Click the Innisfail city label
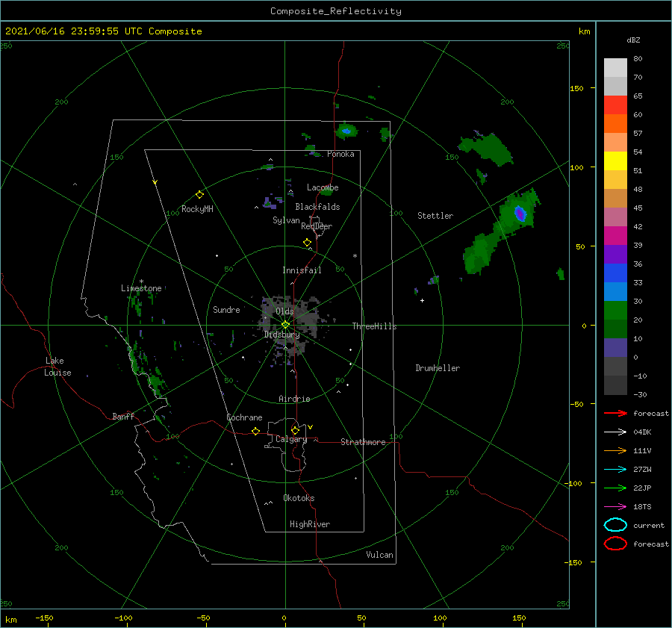672x628 pixels. [x=302, y=270]
